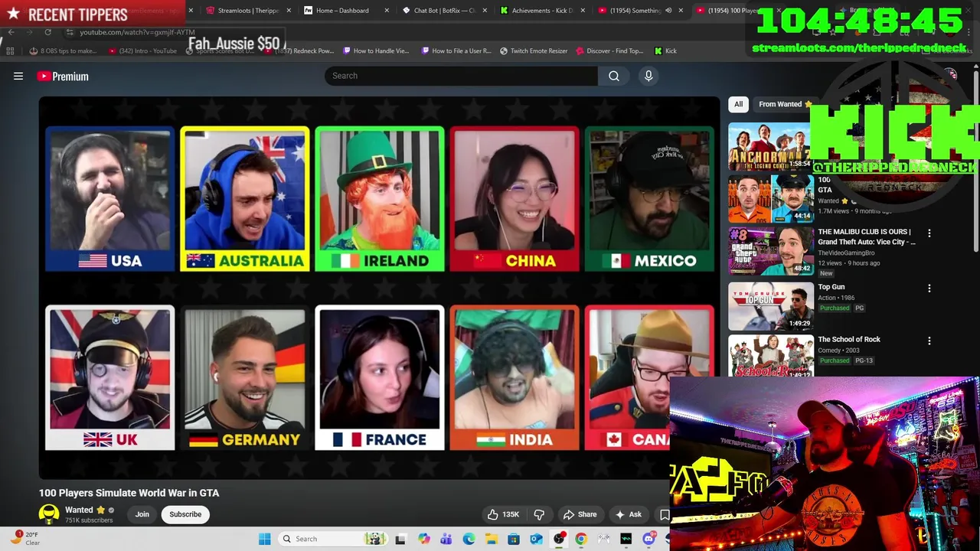
Task: Open the YouTube hamburger guide menu
Action: tap(18, 76)
